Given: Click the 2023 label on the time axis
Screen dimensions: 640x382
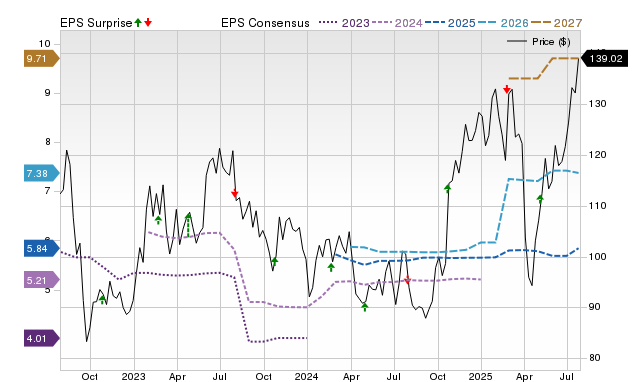Looking at the screenshot, I should coord(133,376).
